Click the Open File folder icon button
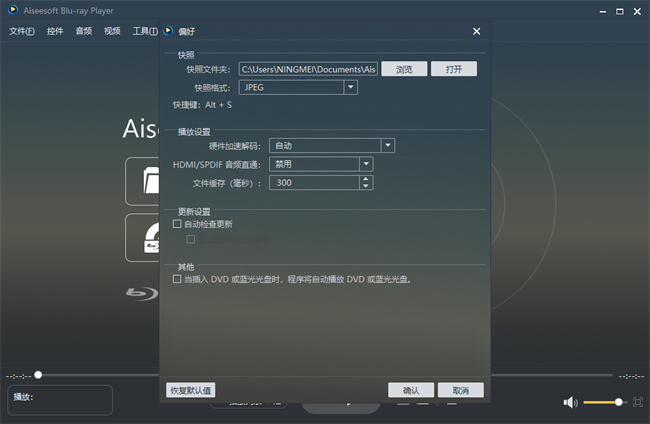This screenshot has width=650, height=424. click(143, 181)
